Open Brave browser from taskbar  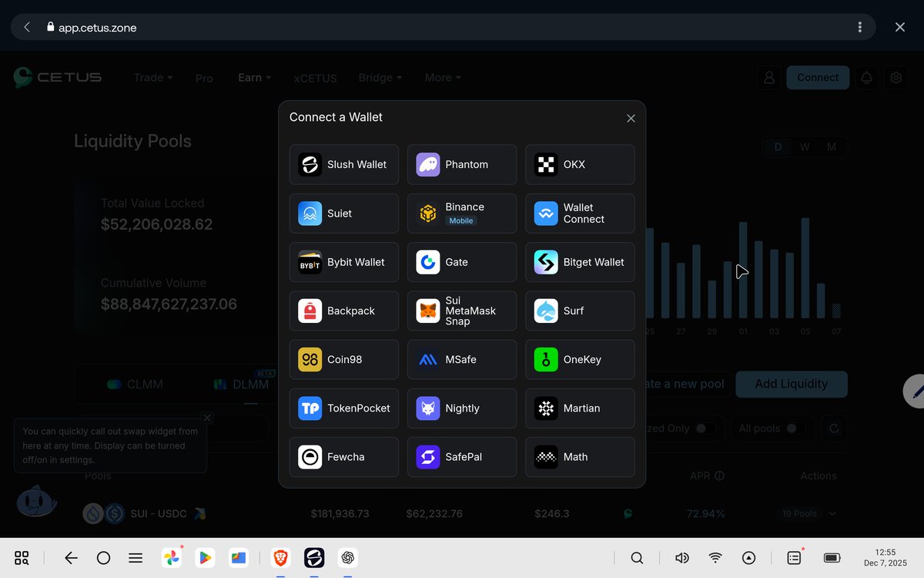point(280,558)
